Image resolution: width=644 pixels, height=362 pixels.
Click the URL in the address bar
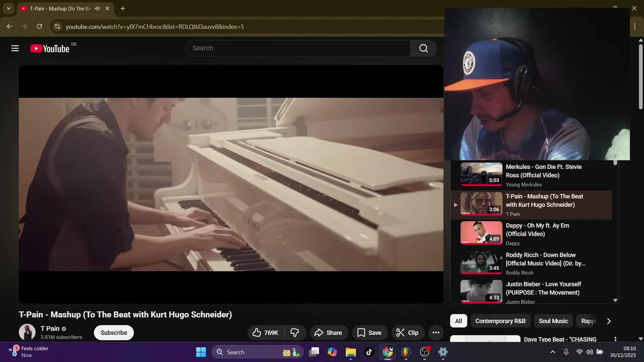[x=154, y=26]
